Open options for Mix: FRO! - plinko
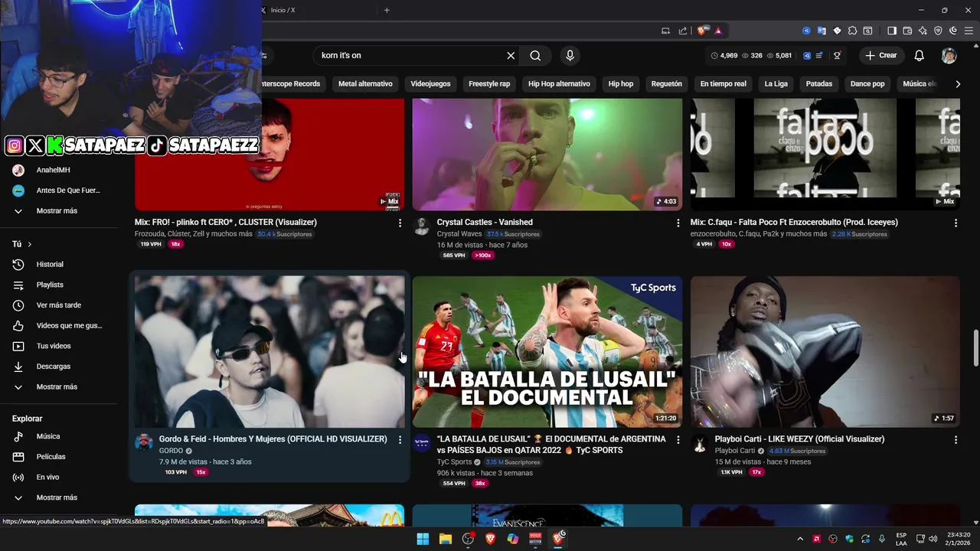This screenshot has width=980, height=551. click(x=400, y=223)
